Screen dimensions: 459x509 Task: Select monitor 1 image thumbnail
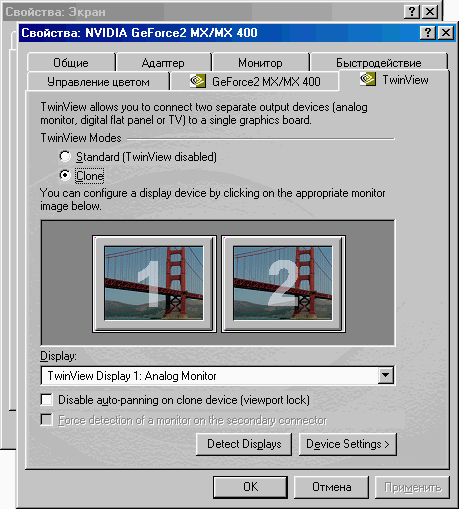pos(154,284)
